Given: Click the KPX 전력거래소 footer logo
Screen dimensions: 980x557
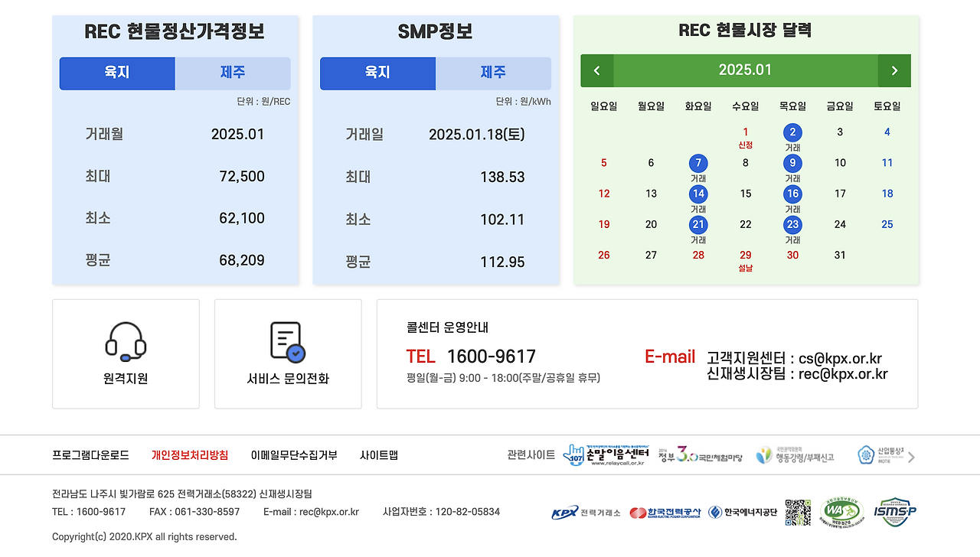Looking at the screenshot, I should pos(587,511).
